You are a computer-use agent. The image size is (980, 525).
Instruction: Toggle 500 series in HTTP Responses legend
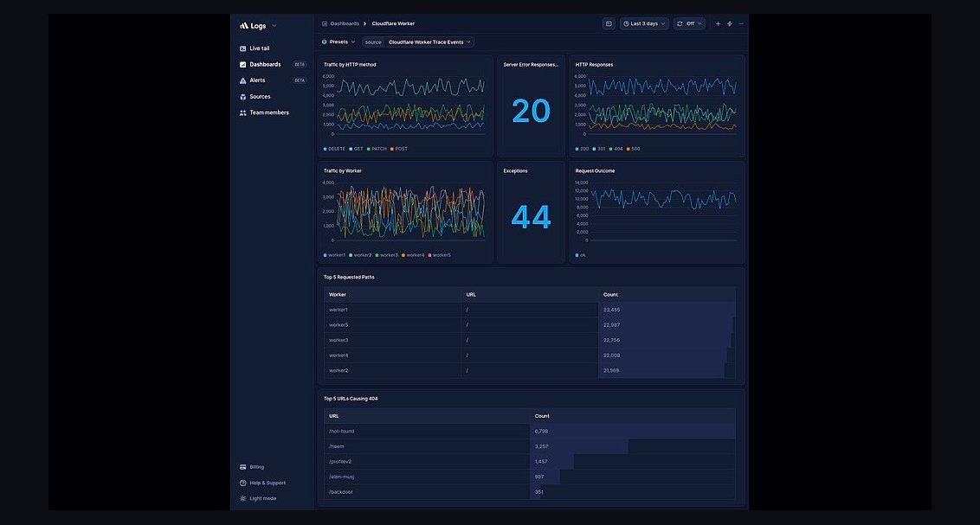(633, 149)
